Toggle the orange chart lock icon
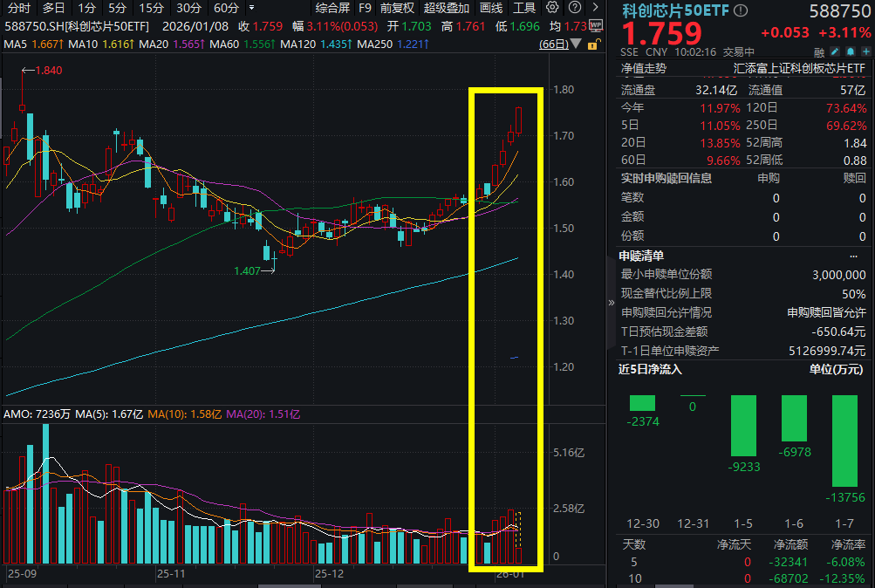875x588 pixels. 594,44
